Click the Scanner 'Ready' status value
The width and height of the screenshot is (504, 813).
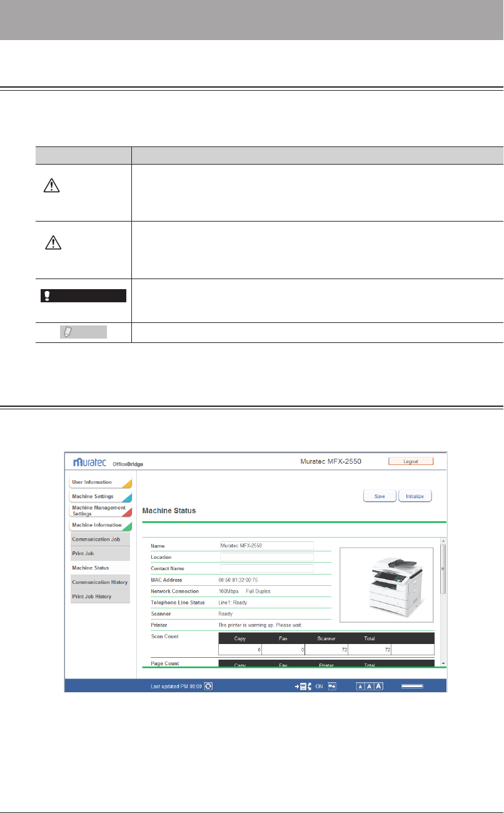225,613
